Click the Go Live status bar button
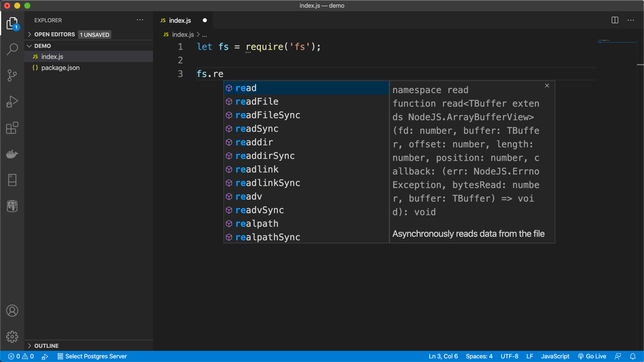The image size is (644, 362). (592, 356)
